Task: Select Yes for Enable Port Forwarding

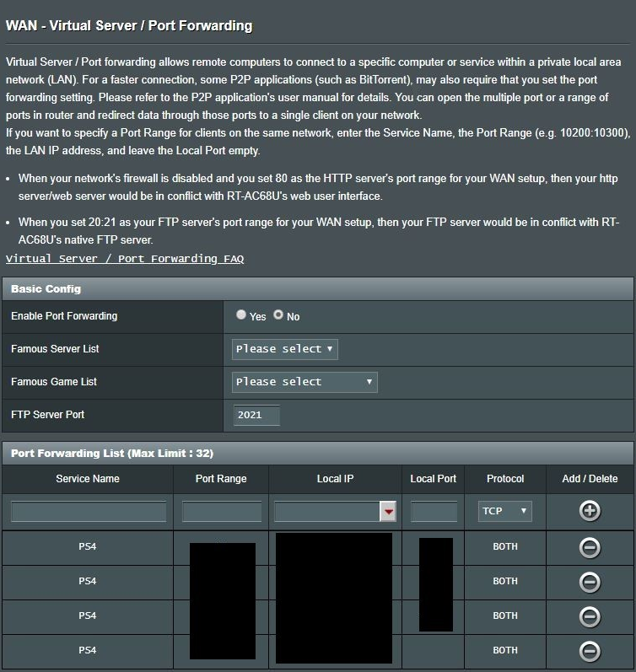Action: (x=242, y=315)
